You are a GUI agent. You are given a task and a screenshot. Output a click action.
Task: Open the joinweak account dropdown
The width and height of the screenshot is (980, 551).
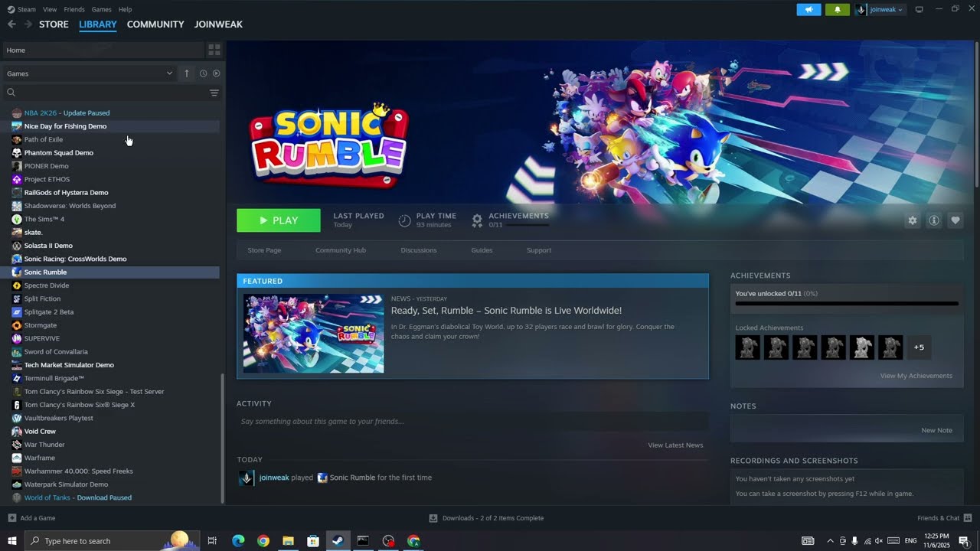(x=880, y=9)
